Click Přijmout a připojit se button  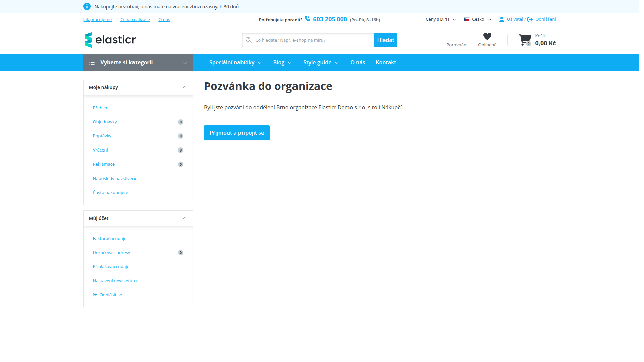(237, 133)
